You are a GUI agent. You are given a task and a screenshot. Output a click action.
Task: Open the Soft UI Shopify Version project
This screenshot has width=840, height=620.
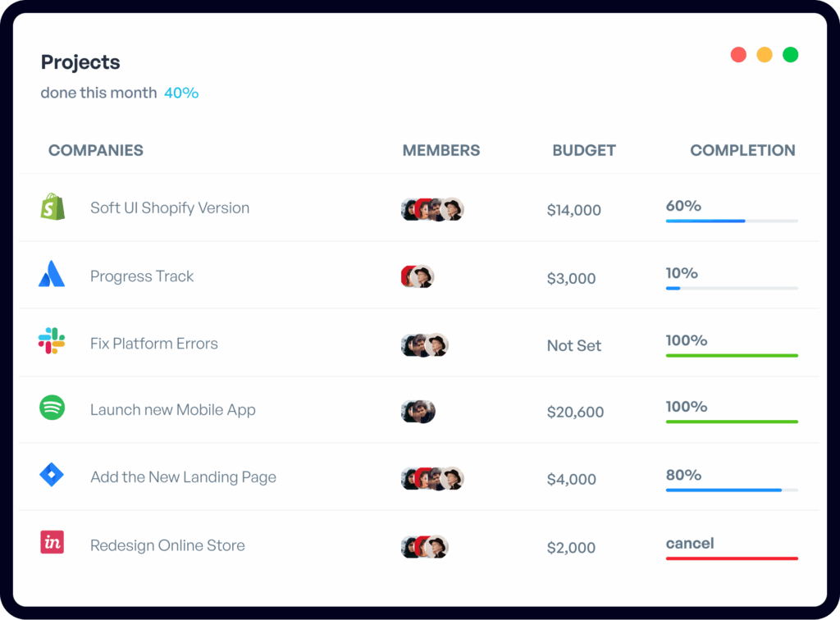(x=170, y=207)
